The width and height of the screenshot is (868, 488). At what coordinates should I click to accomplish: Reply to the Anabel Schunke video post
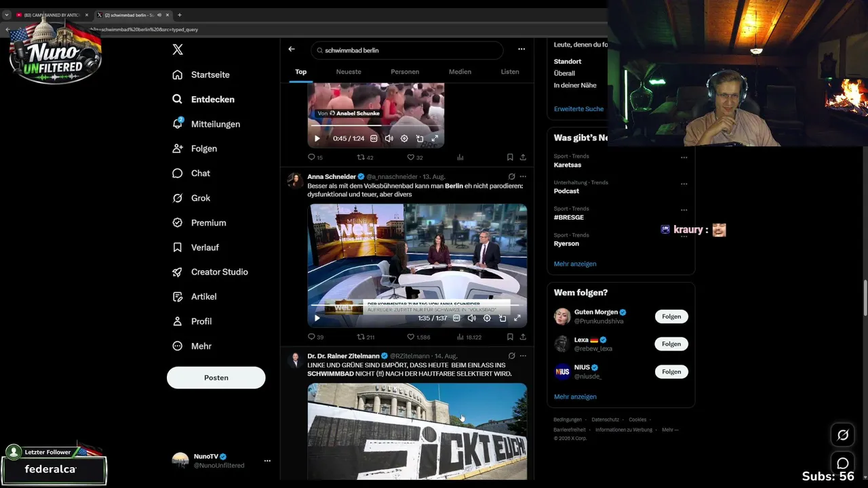point(315,157)
